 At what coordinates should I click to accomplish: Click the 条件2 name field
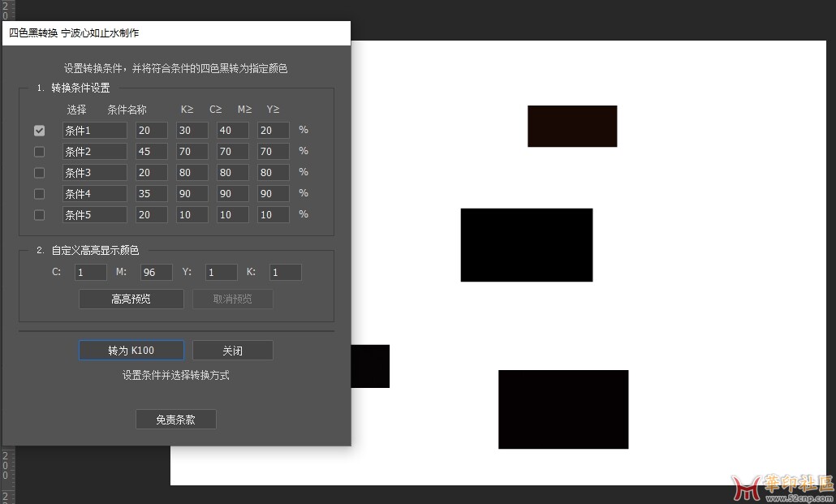[x=95, y=152]
